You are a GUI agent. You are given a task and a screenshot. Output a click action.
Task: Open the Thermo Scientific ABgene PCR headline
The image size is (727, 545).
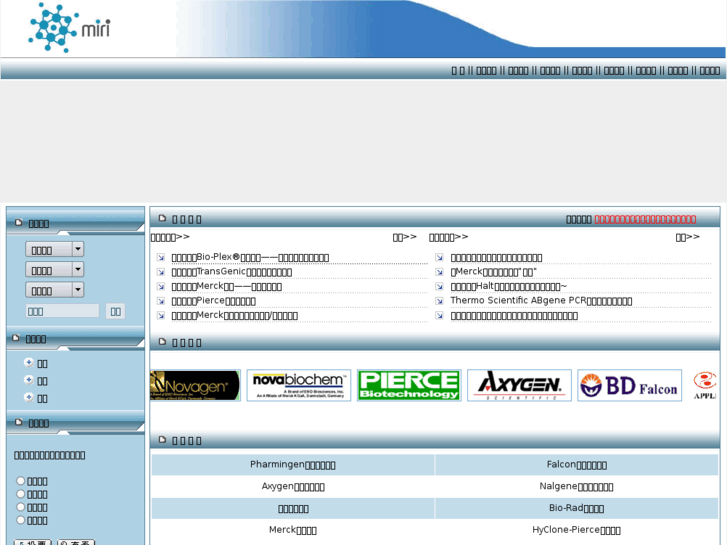click(x=541, y=301)
